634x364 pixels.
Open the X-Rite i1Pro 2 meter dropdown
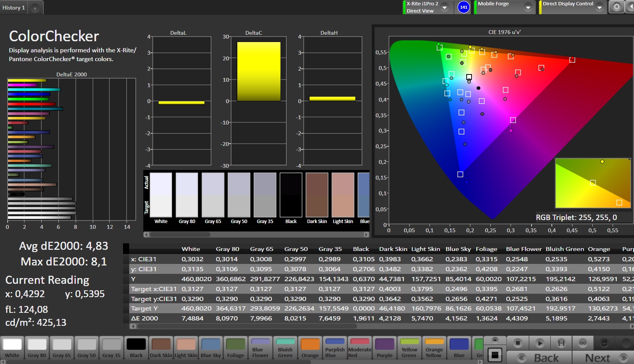[x=445, y=7]
